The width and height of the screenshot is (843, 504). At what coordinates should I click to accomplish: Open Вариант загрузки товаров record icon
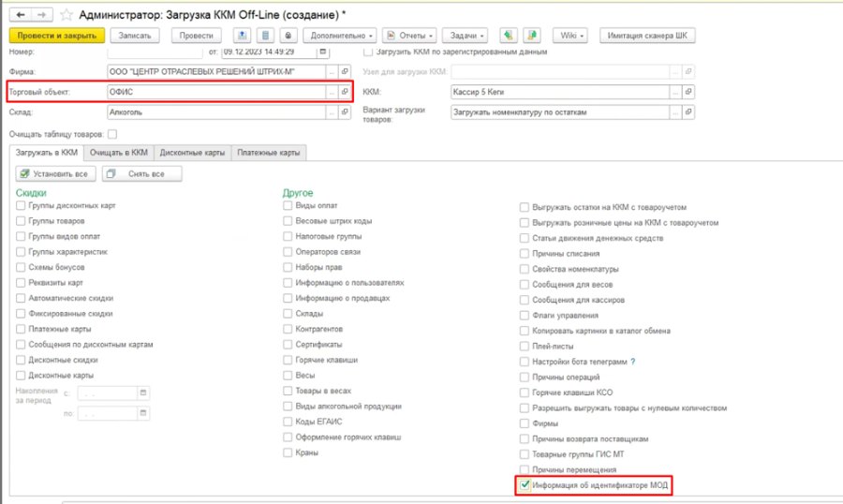[x=688, y=111]
